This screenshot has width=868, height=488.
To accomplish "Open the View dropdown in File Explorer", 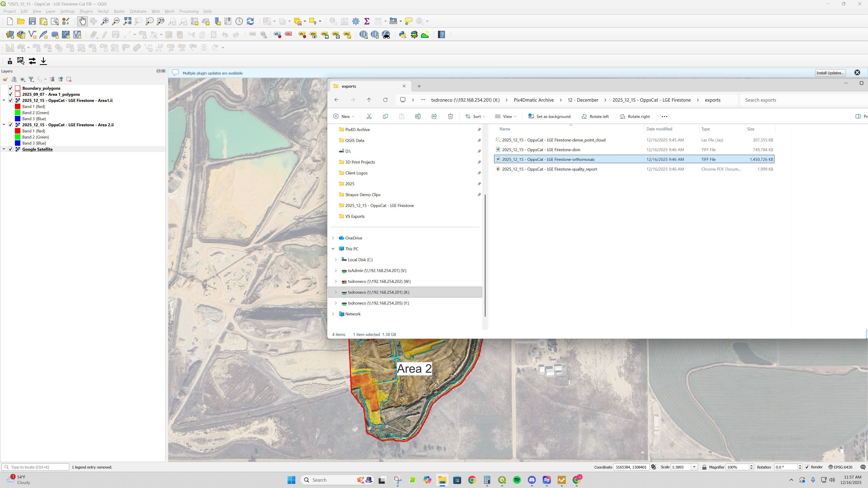I will [x=506, y=117].
